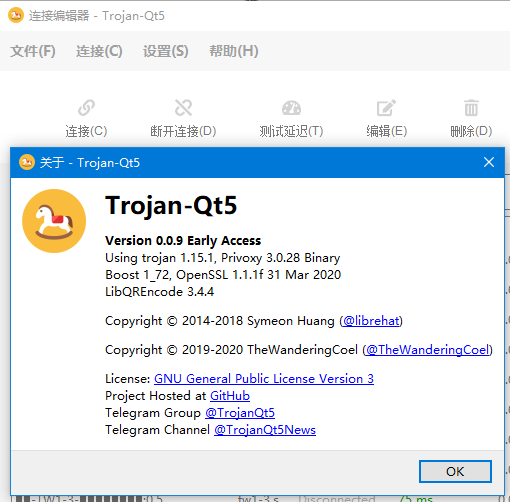This screenshot has width=510, height=502.
Task: Click the '75 ms' latency value
Action: point(416,499)
